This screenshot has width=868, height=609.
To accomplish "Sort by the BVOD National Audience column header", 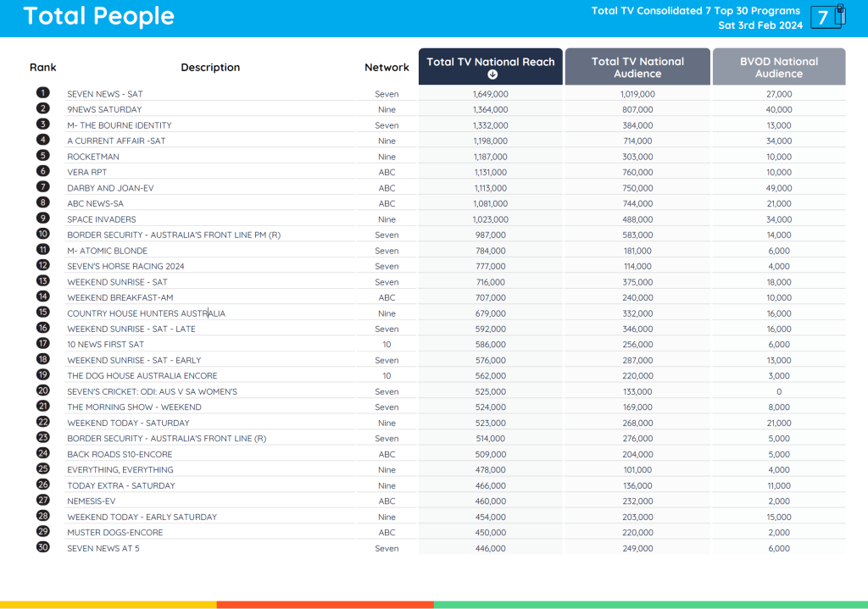I will [x=779, y=65].
